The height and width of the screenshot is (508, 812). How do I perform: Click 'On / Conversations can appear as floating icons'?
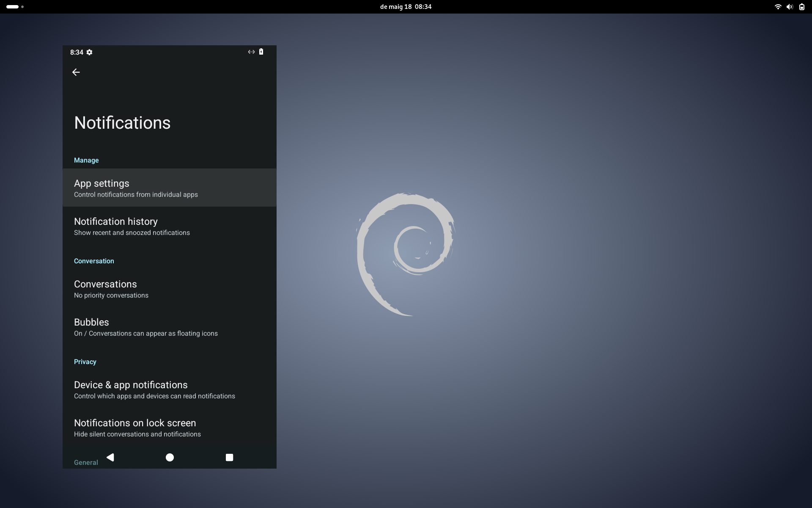click(x=146, y=334)
